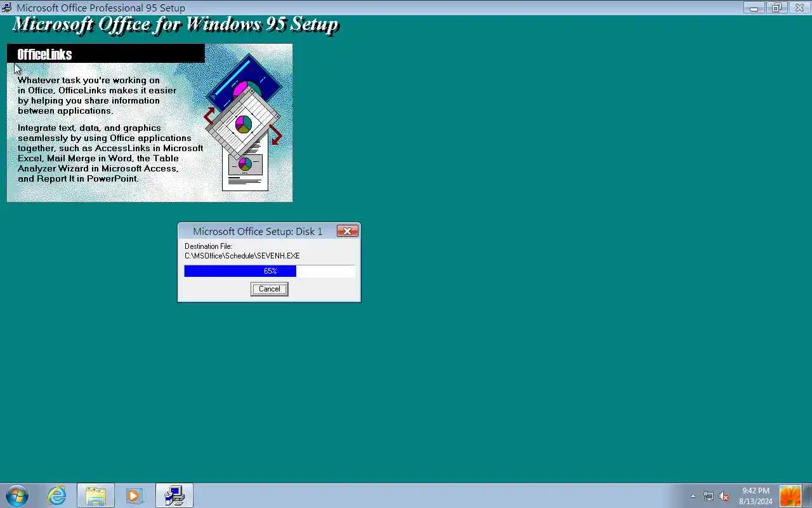Click the orange flower icon in tray corner

[790, 495]
